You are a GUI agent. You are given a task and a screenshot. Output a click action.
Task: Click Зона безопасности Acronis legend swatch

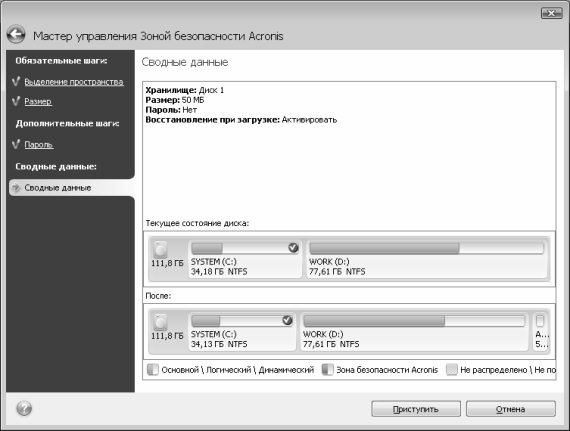(328, 370)
